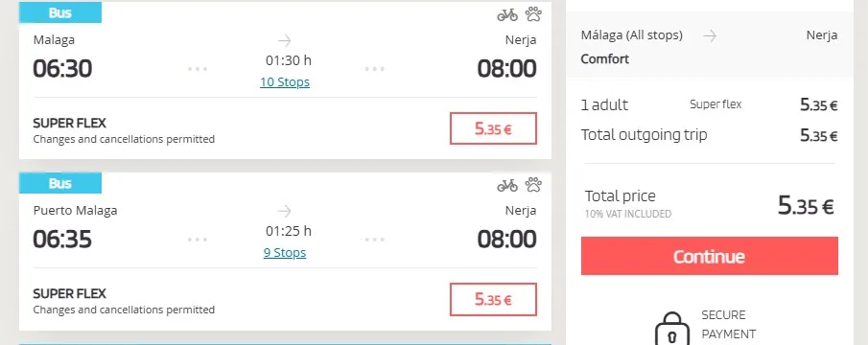The height and width of the screenshot is (345, 868).
Task: Click the red Continue button
Action: coord(709,256)
